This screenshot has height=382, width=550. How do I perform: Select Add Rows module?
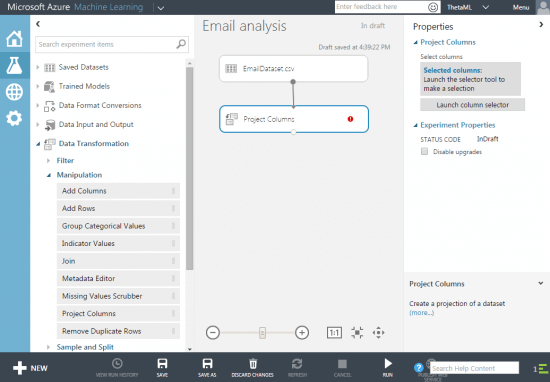[118, 208]
